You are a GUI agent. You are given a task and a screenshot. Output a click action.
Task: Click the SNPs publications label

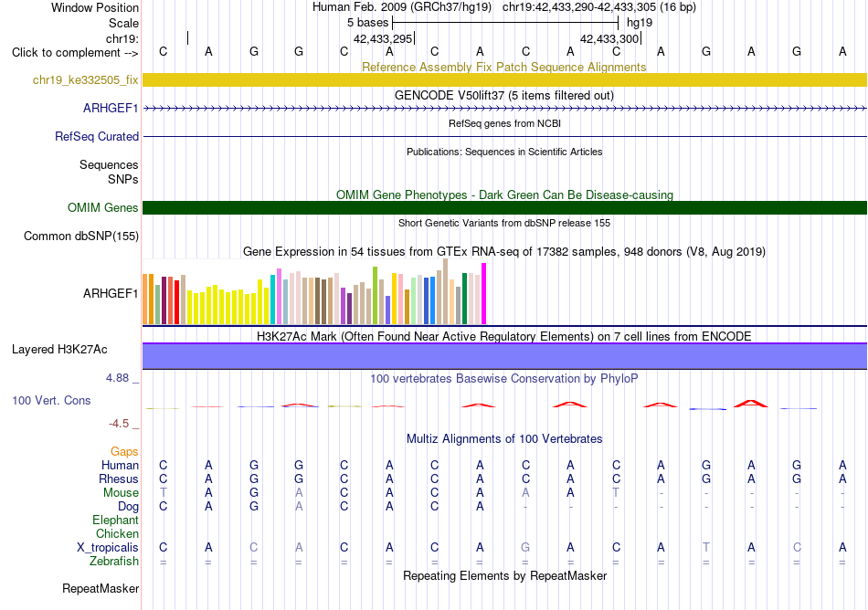pyautogui.click(x=123, y=179)
